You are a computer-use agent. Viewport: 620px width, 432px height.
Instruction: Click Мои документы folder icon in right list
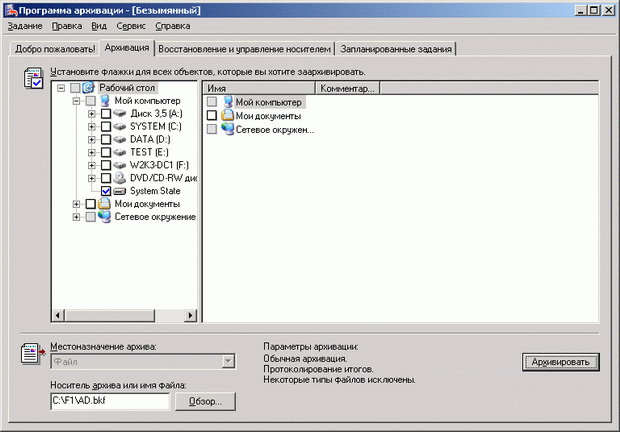(x=227, y=116)
